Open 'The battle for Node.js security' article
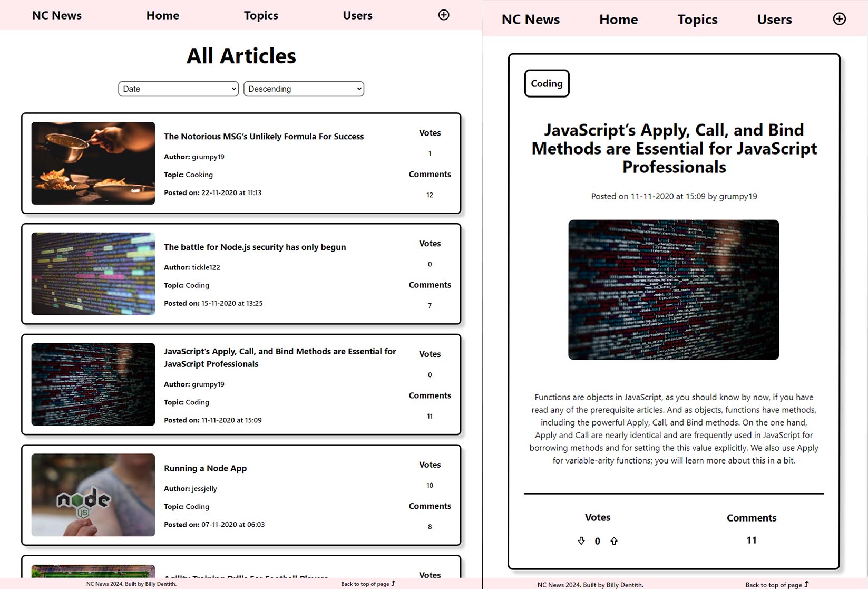Viewport: 868px width, 589px height. (x=255, y=247)
